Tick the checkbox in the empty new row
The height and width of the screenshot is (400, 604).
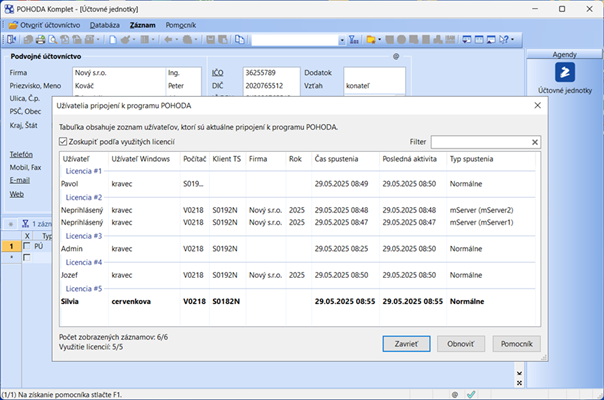(x=27, y=257)
